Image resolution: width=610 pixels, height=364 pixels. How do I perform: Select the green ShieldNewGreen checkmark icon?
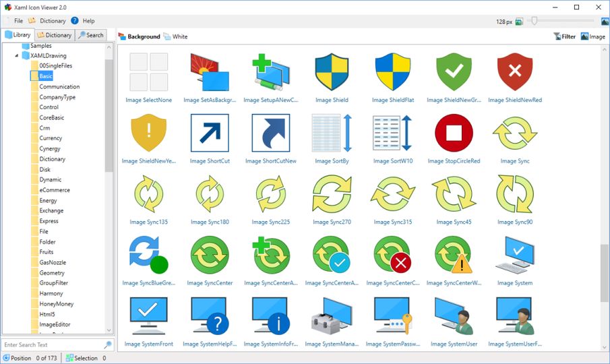(x=454, y=72)
